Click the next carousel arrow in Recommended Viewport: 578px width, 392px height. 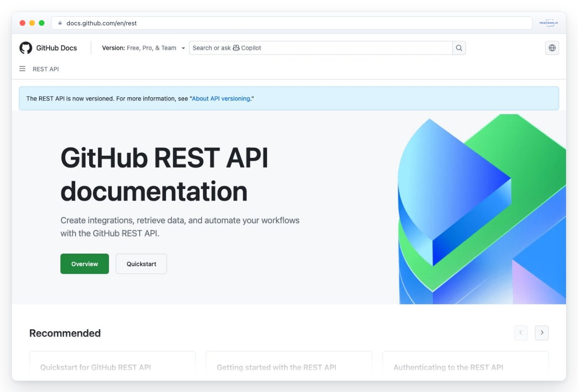(542, 333)
